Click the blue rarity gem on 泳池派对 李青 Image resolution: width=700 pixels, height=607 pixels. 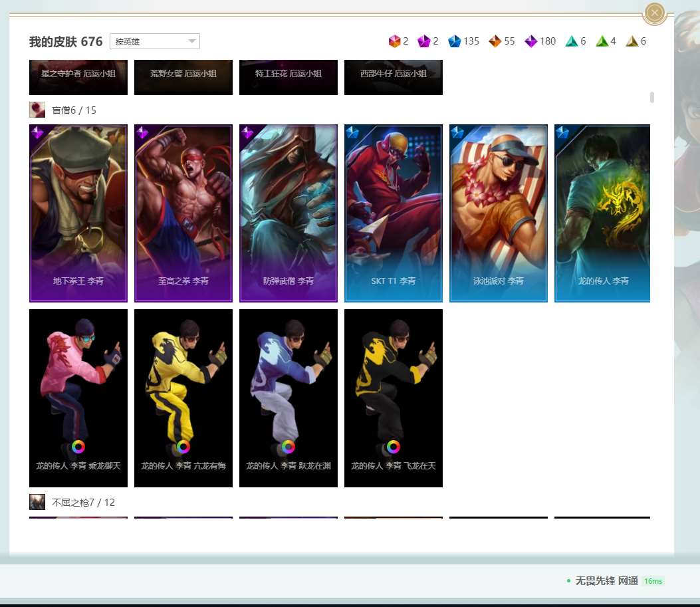click(x=457, y=132)
